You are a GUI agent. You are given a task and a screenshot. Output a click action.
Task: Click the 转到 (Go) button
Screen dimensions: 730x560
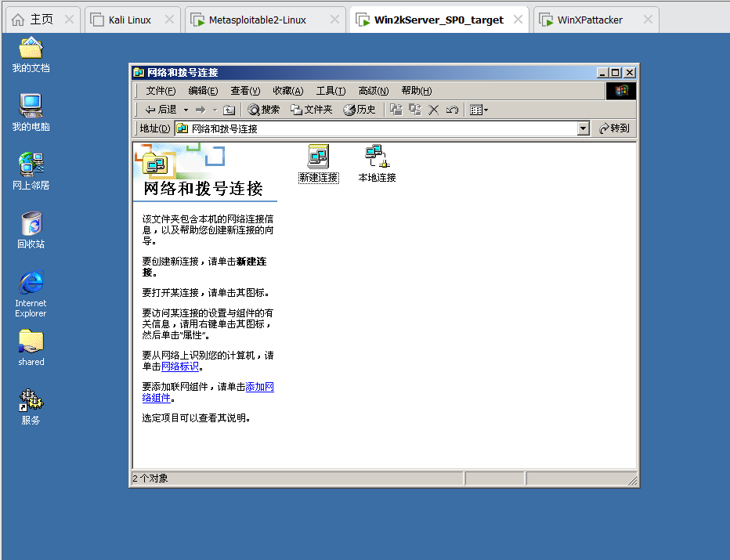coord(614,128)
